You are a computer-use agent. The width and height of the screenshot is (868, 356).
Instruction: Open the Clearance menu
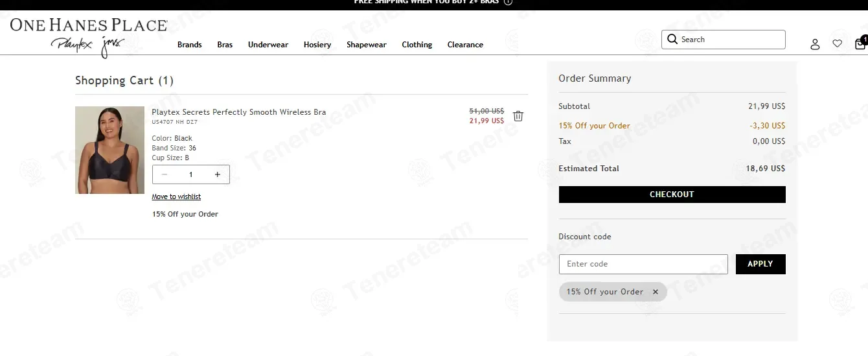pyautogui.click(x=465, y=45)
